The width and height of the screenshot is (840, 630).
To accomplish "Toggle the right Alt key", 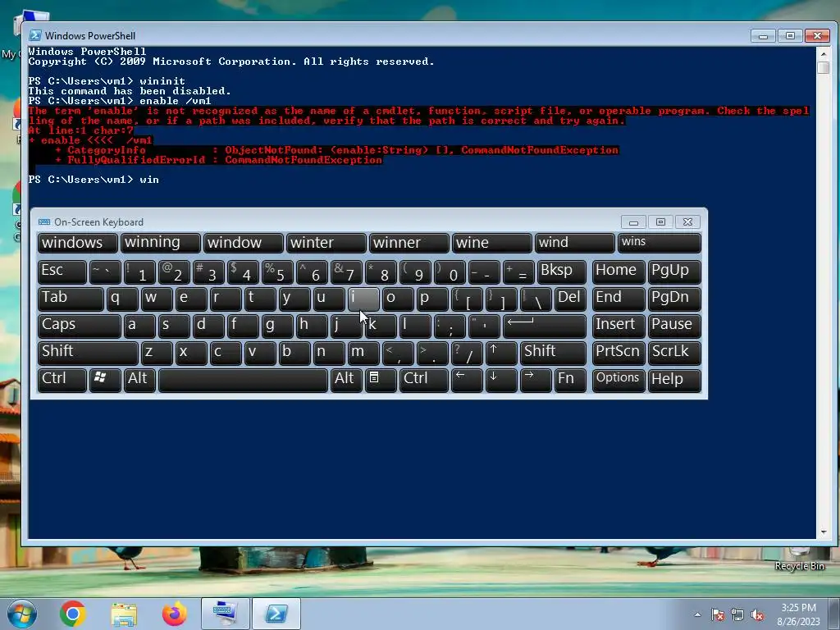I will (346, 380).
